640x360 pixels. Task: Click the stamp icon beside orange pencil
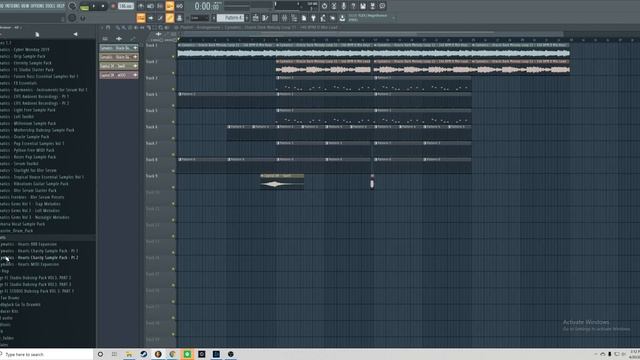coord(180,18)
